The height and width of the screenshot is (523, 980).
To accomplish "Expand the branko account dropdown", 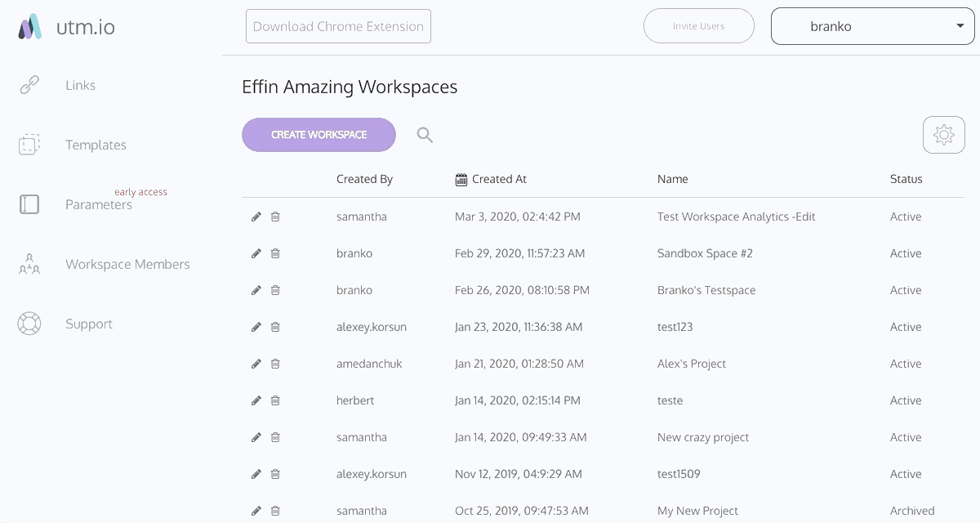I will [873, 26].
